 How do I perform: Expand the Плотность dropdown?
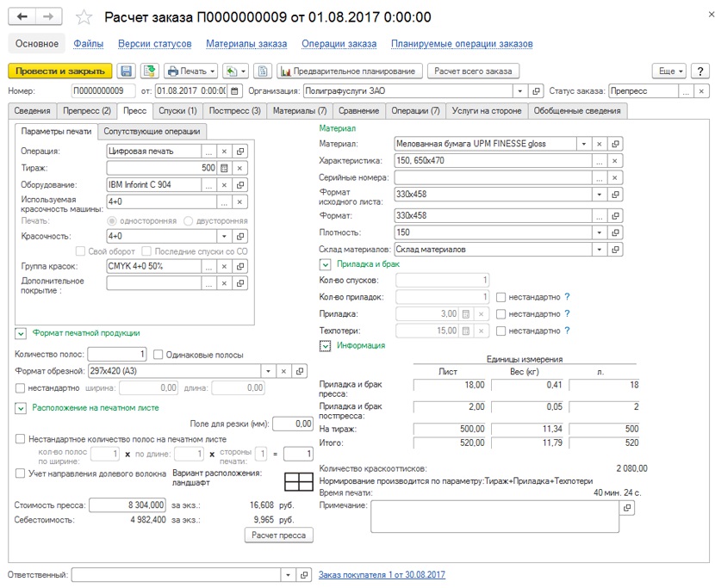click(600, 232)
